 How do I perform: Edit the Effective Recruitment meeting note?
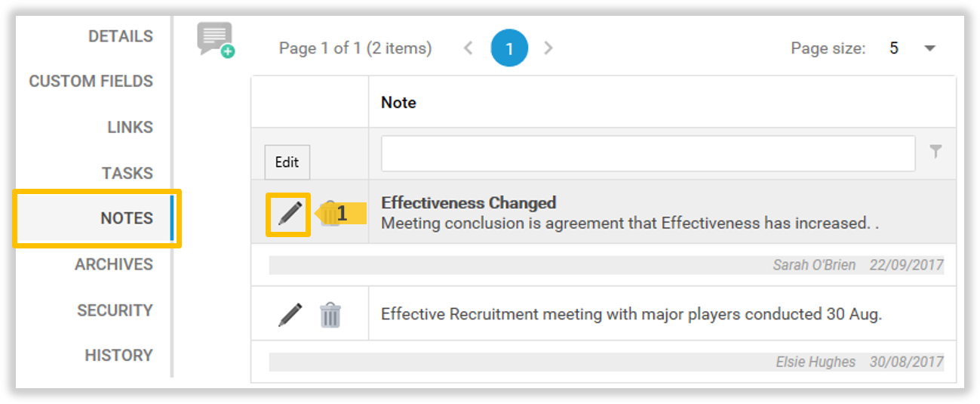290,314
